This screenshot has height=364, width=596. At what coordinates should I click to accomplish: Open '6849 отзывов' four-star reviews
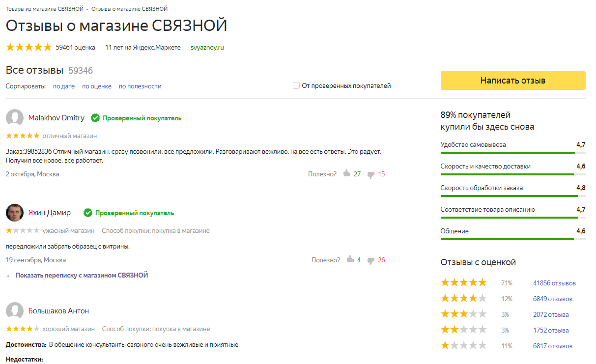click(553, 299)
